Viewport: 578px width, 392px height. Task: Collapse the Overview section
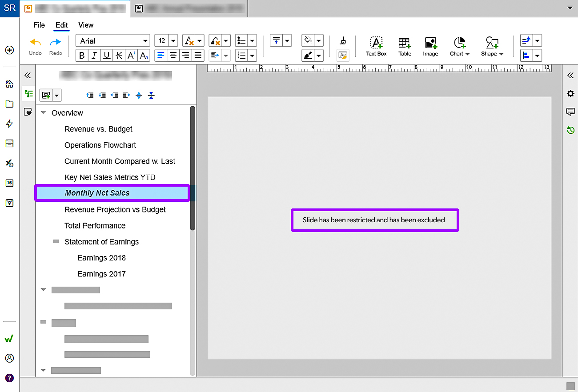point(44,113)
